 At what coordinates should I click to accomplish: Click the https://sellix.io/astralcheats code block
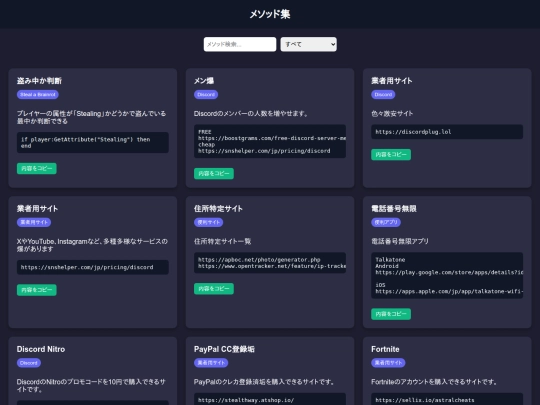point(447,399)
